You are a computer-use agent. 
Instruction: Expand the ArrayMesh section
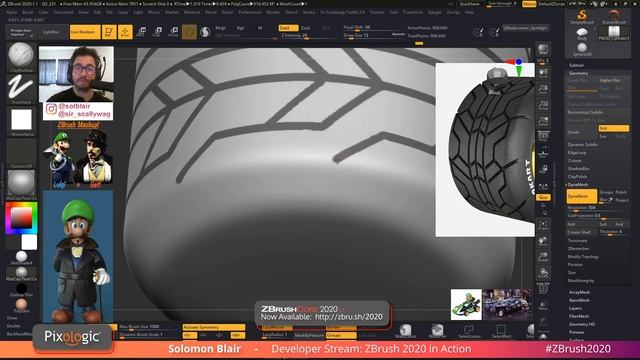[579, 292]
